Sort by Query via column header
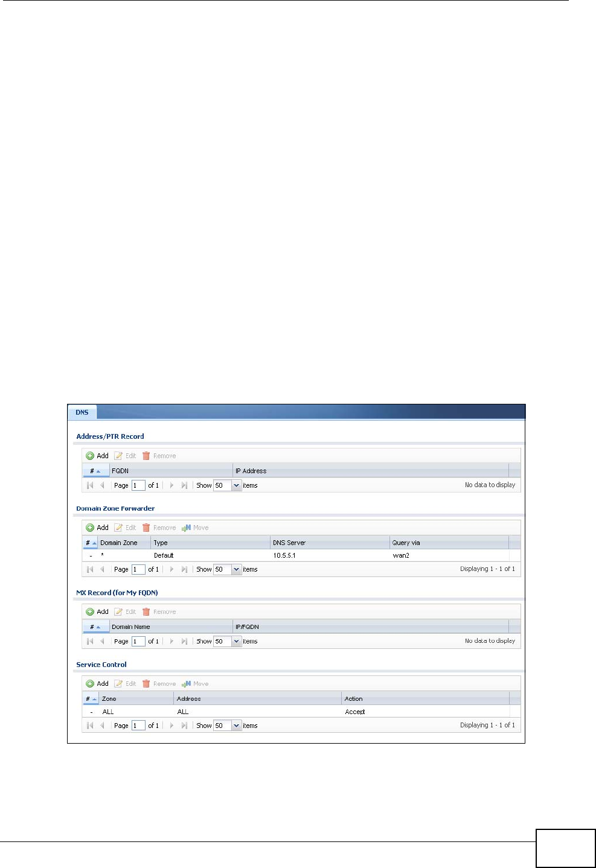This screenshot has height=868, width=596. point(449,543)
